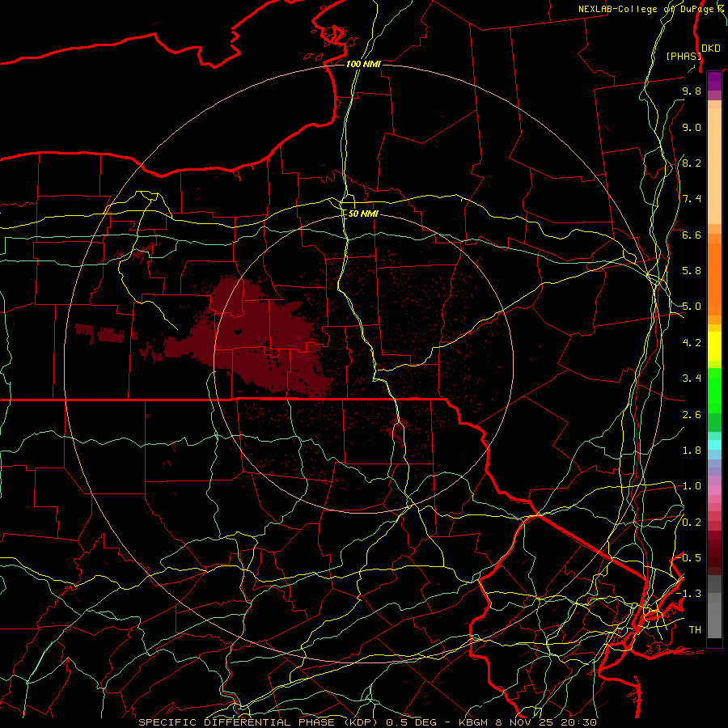Click the 1.0 legend value
The width and height of the screenshot is (728, 728).
click(x=692, y=486)
